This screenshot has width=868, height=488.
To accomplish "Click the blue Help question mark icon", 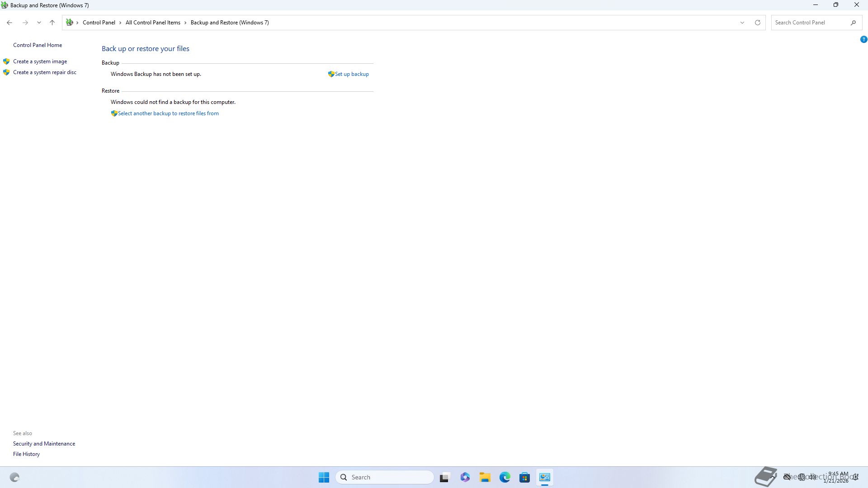I will [x=863, y=40].
